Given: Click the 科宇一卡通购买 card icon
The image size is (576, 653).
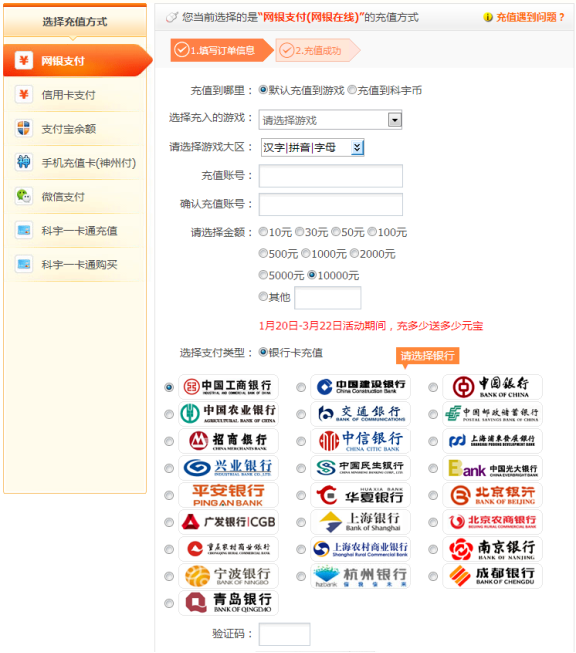Looking at the screenshot, I should pyautogui.click(x=24, y=264).
